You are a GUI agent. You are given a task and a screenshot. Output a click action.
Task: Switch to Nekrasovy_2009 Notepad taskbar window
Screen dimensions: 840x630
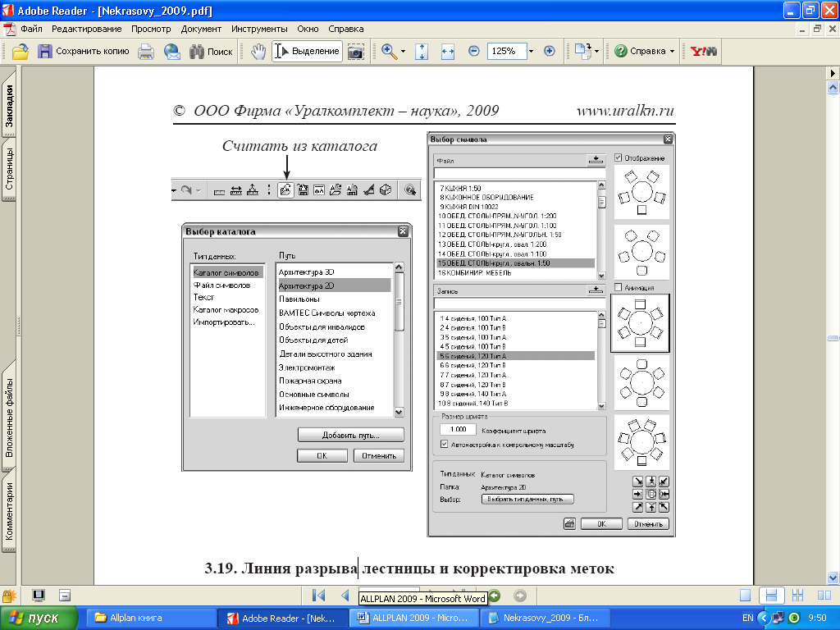tap(546, 619)
